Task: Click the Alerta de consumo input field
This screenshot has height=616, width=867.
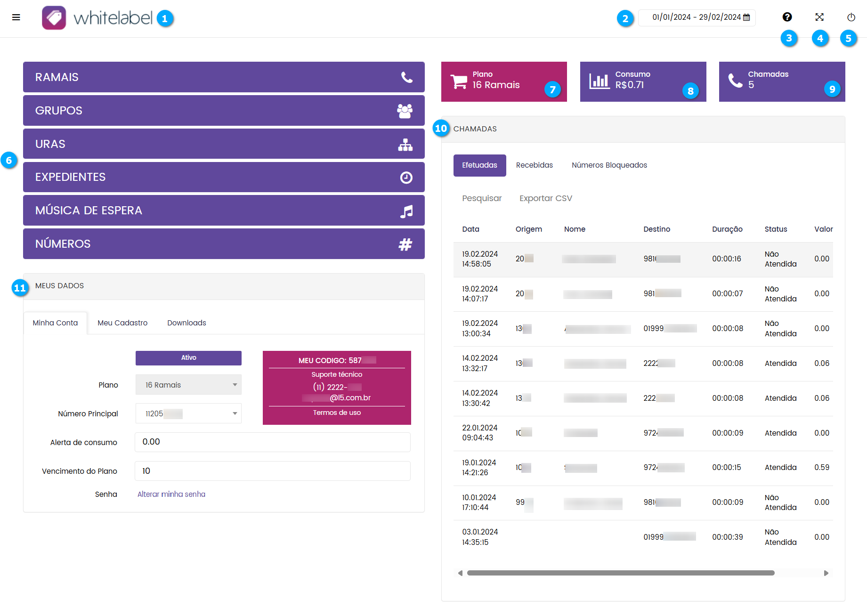Action: click(272, 442)
